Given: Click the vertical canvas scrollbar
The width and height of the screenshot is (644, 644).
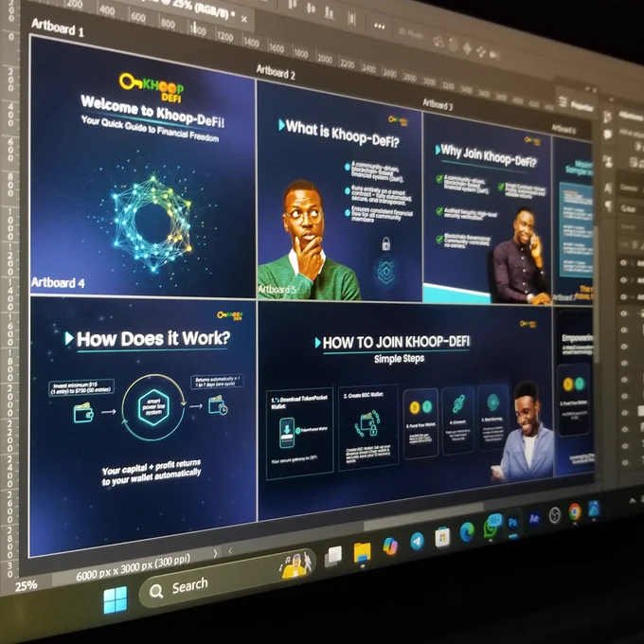Looking at the screenshot, I should coord(596,295).
